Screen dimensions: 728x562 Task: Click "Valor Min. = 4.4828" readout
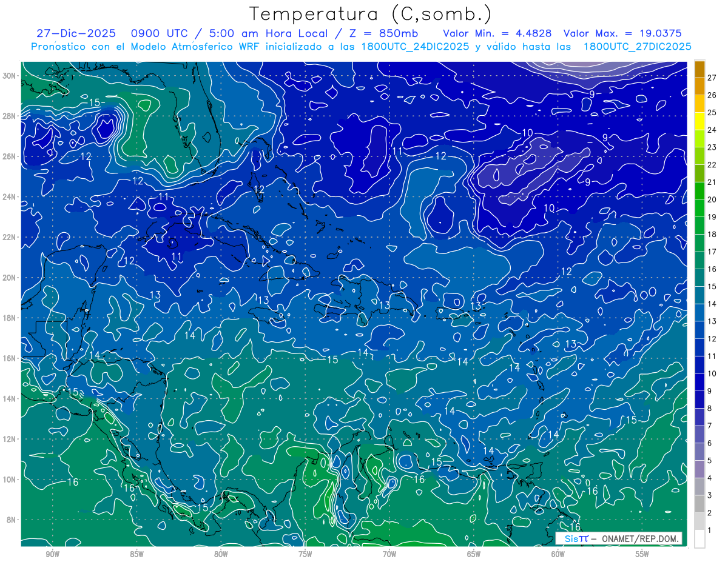click(499, 33)
